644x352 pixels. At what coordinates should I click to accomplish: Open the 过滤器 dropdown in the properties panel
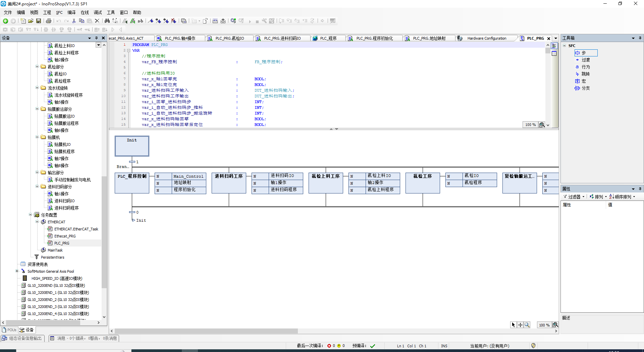574,197
